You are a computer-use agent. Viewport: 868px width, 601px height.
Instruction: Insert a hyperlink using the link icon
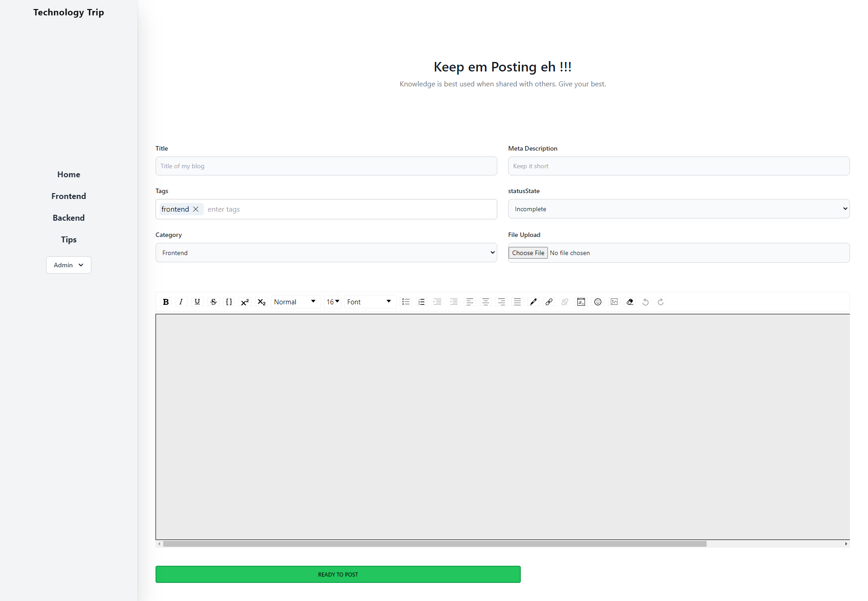tap(548, 302)
